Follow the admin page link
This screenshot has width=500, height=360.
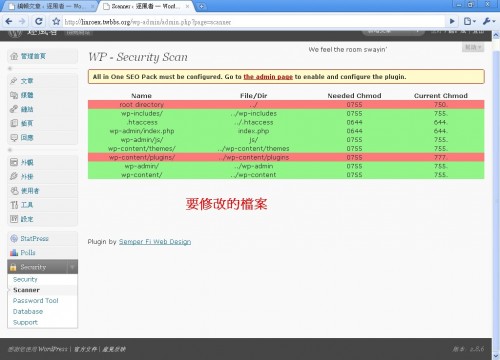268,77
